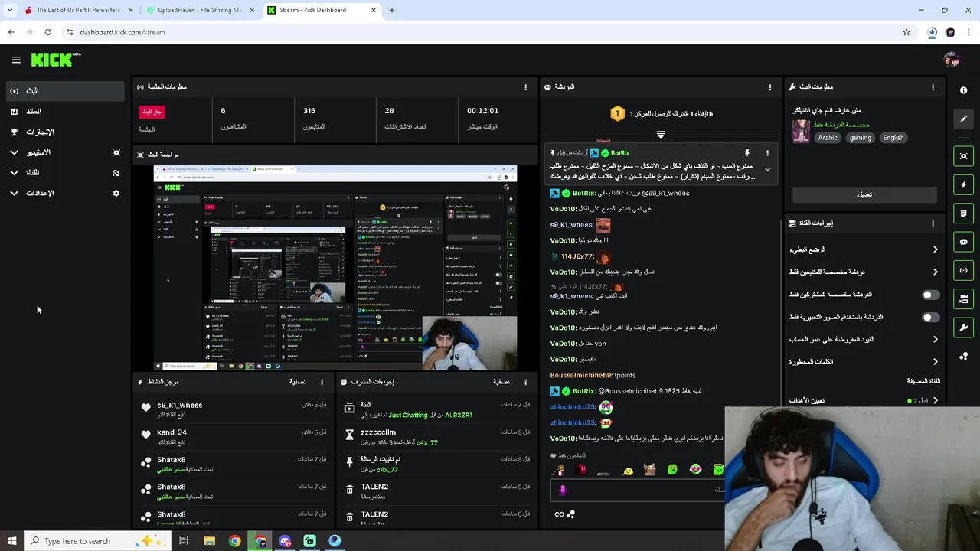Click the English tag
The height and width of the screenshot is (551, 980).
(893, 138)
